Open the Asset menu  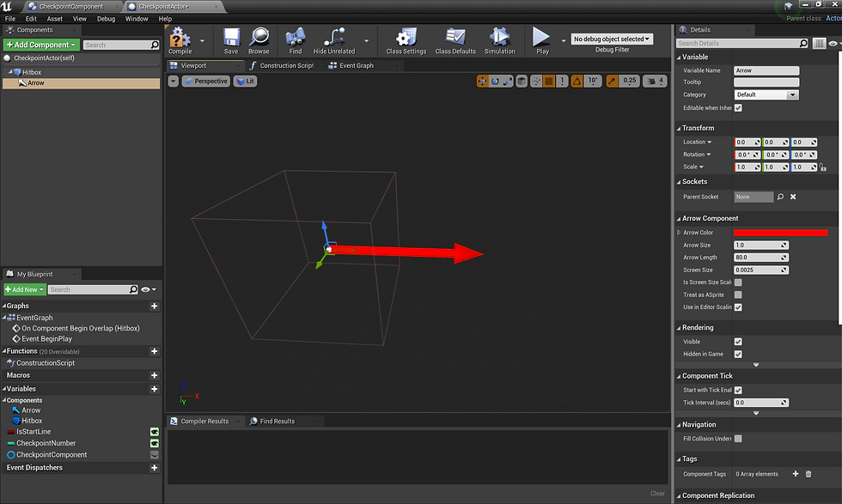[x=54, y=19]
